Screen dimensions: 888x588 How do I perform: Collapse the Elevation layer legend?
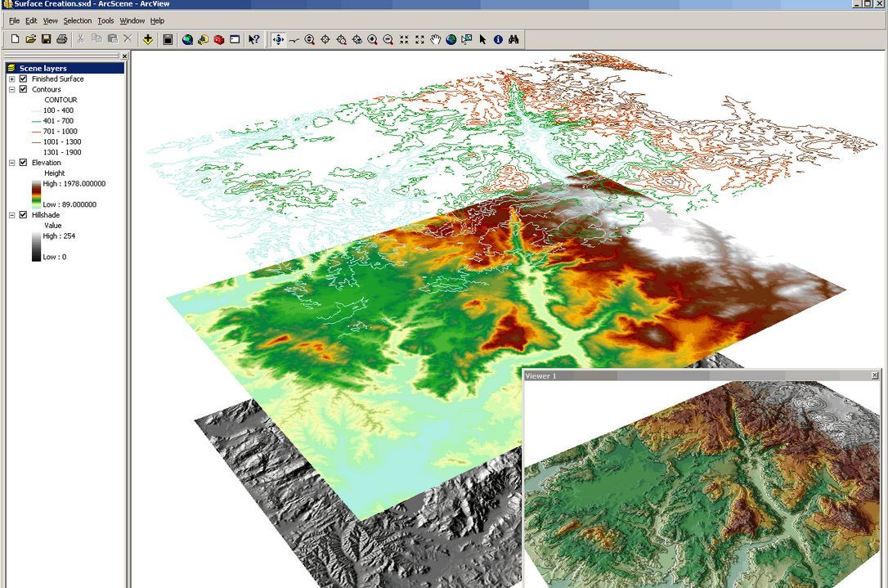point(12,163)
